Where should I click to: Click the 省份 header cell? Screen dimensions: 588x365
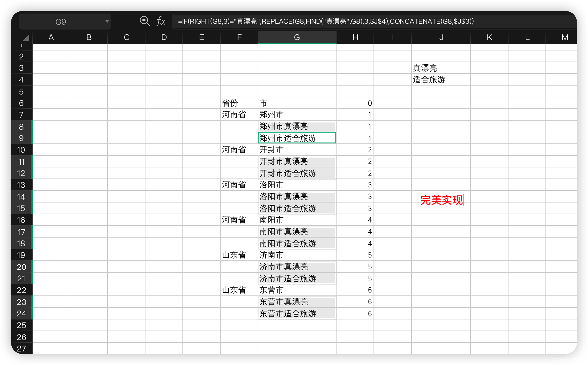(239, 103)
